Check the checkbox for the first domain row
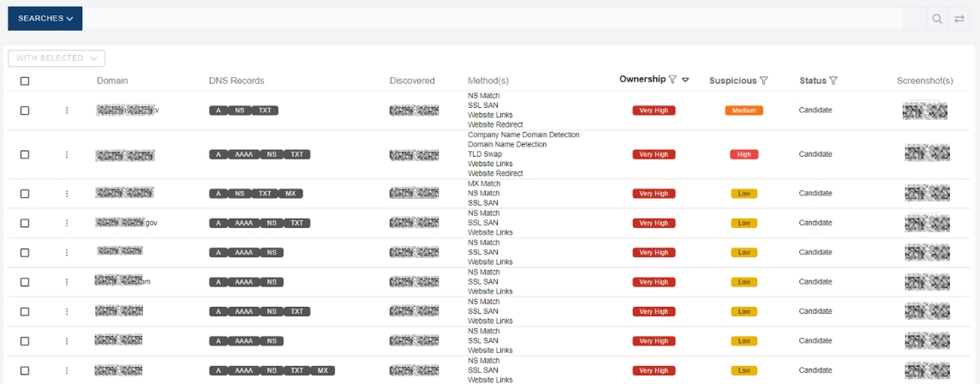This screenshot has height=384, width=980. click(25, 111)
